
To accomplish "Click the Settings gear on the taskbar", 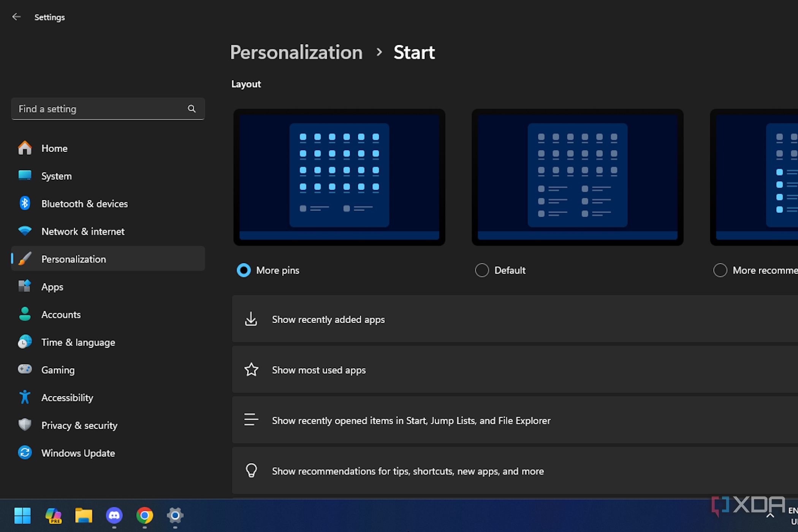I will 175,515.
